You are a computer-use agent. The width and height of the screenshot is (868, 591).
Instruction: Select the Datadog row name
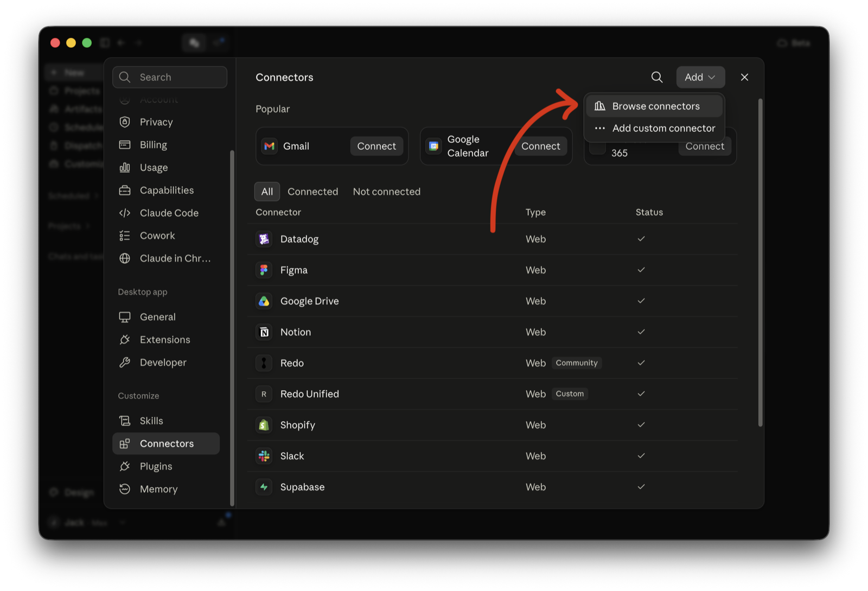tap(299, 239)
